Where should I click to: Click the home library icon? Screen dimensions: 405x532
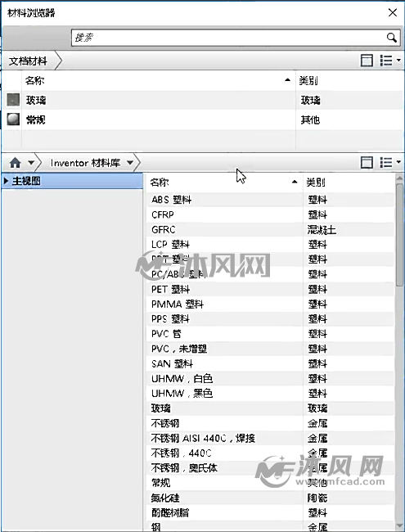(16, 163)
